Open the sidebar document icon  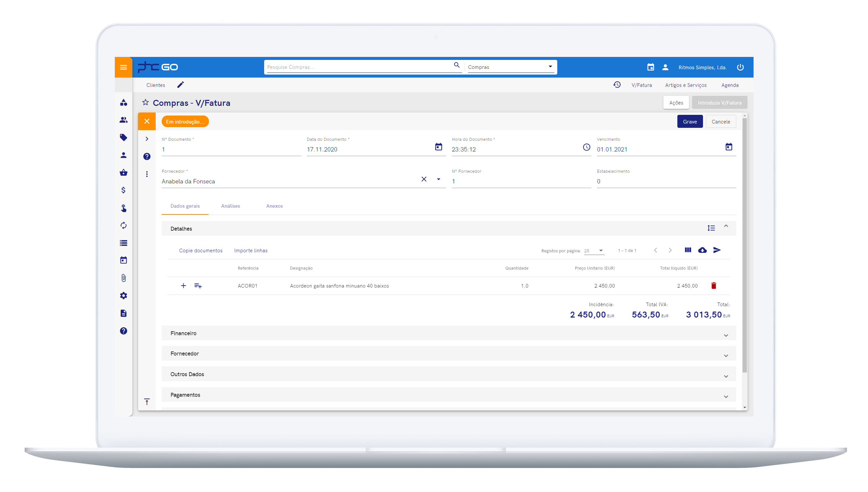tap(123, 313)
